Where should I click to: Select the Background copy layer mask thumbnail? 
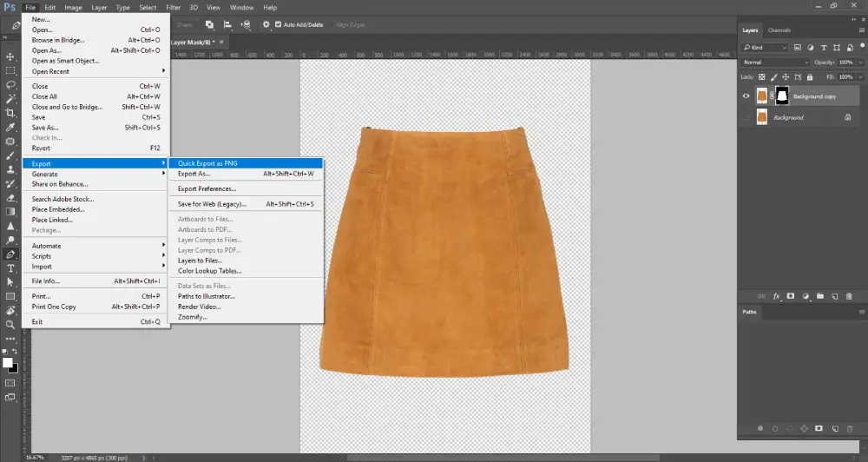782,96
